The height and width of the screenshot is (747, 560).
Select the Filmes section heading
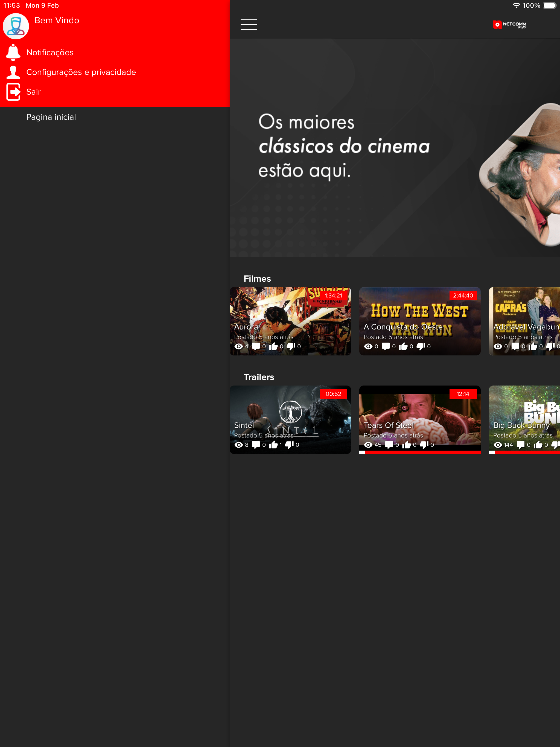(x=257, y=279)
